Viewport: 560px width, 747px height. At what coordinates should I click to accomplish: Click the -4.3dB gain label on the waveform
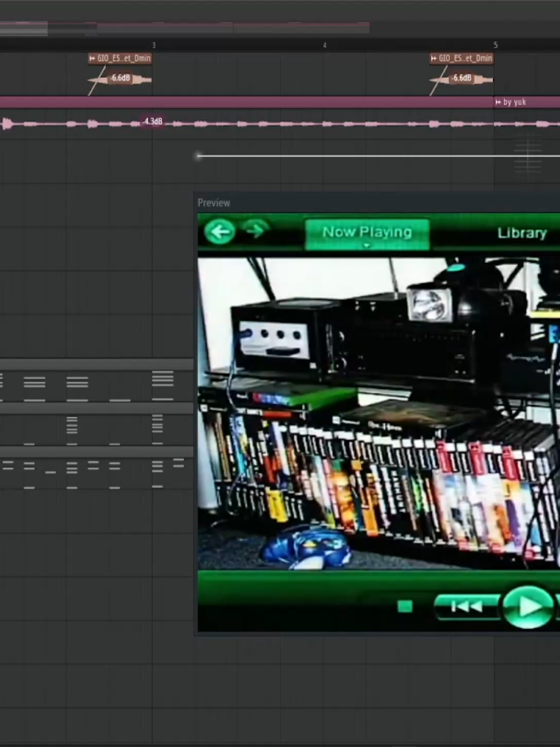pos(152,121)
